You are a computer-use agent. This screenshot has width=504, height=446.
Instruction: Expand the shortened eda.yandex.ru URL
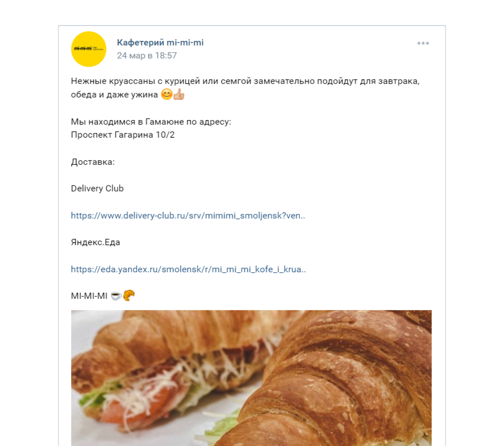[189, 269]
